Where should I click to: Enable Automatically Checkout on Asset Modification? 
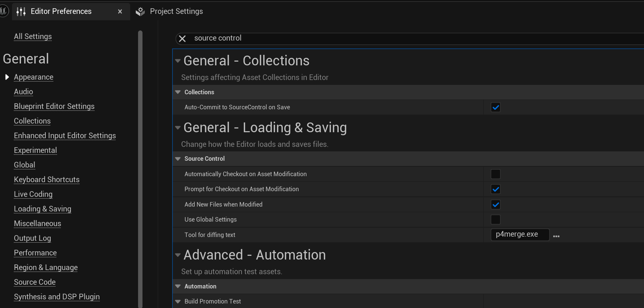coord(495,174)
